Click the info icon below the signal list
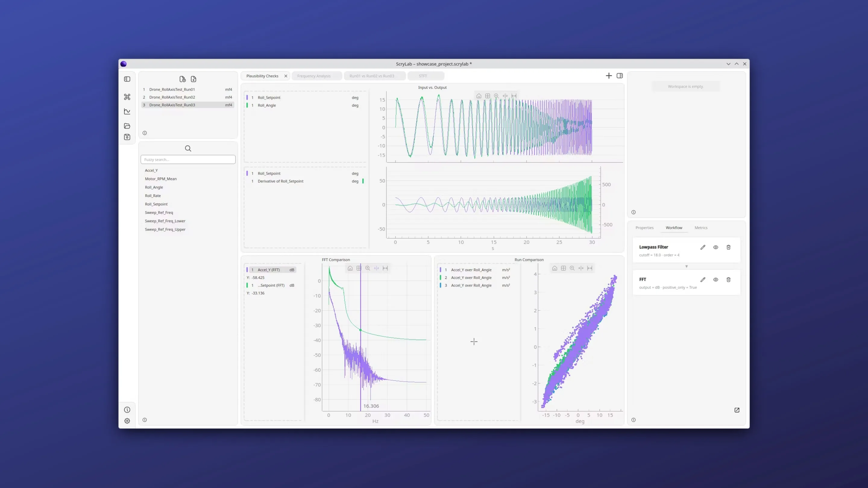 tap(145, 420)
